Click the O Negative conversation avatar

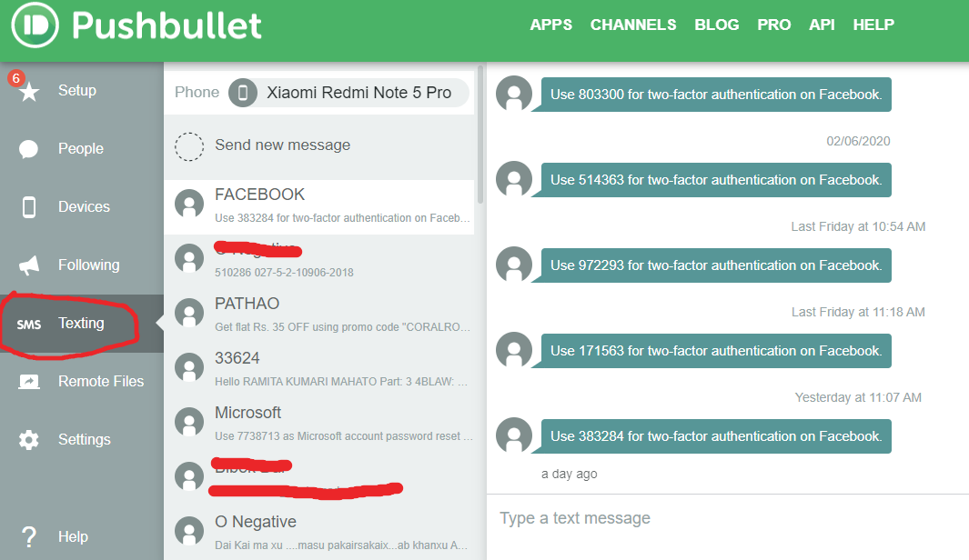click(189, 531)
